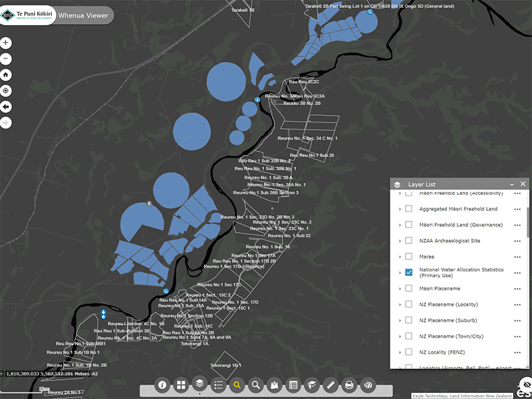Uncheck National Water Allocation Statistics layer
This screenshot has height=399, width=532.
pos(409,273)
